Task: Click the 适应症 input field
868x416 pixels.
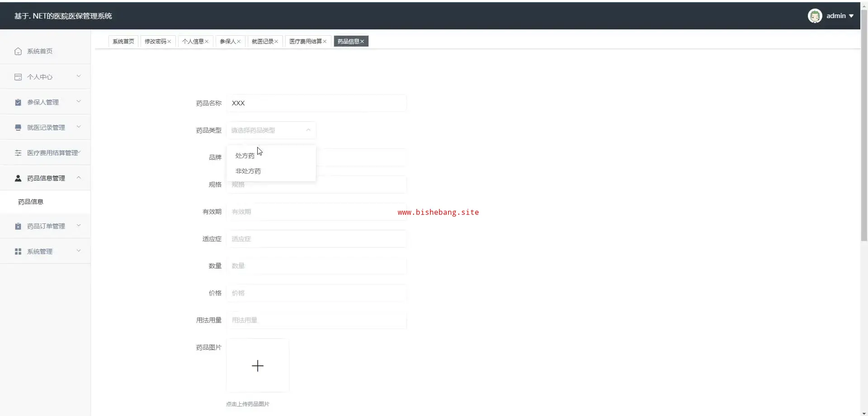Action: tap(316, 239)
